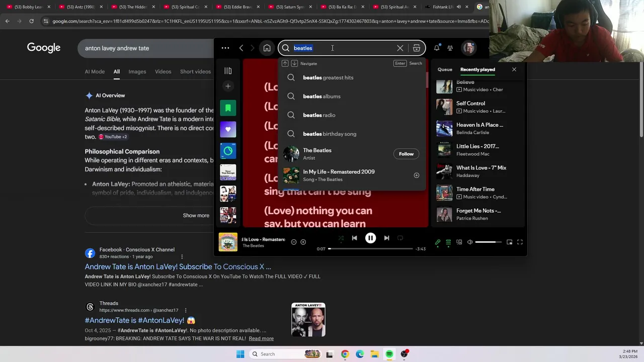Switch to Google Images tab
The width and height of the screenshot is (644, 362).
point(137,71)
